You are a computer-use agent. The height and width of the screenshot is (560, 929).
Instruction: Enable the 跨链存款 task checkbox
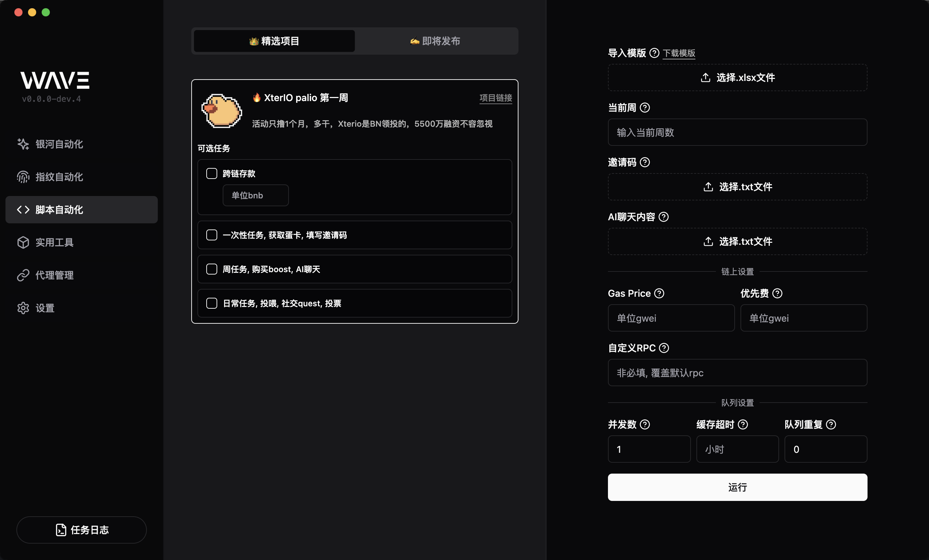pos(211,174)
